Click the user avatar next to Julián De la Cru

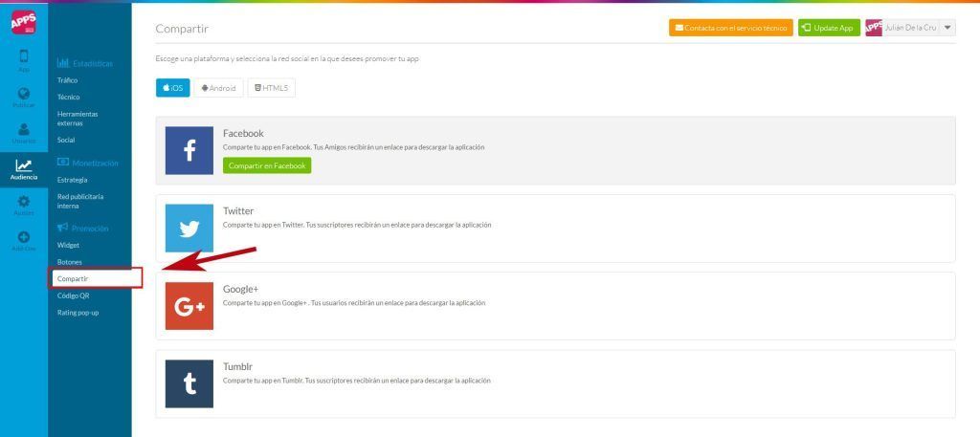(x=874, y=28)
